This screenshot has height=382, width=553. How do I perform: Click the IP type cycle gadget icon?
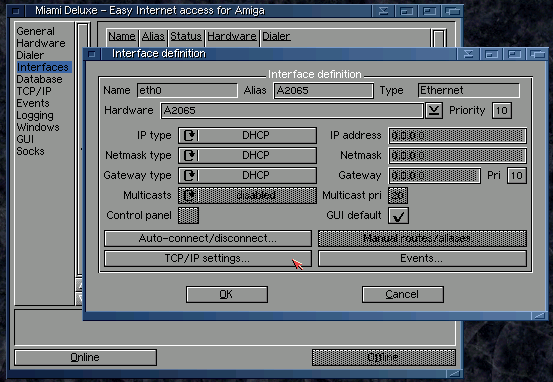(x=190, y=135)
